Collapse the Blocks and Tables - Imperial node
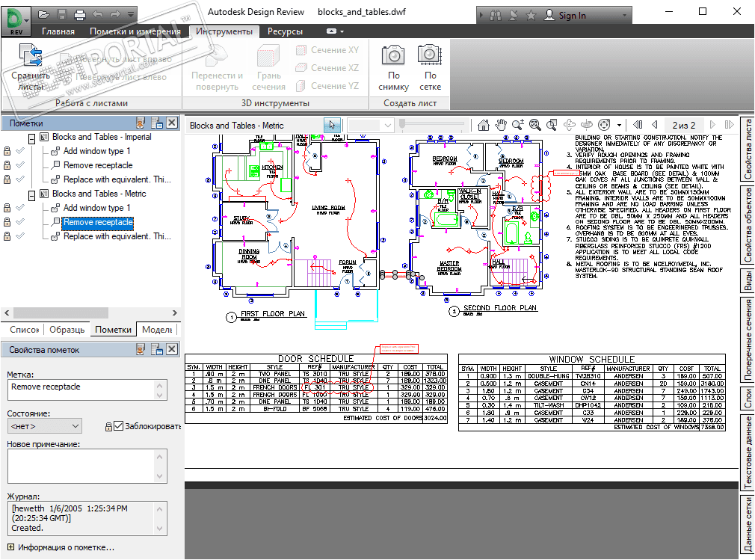 (32, 139)
